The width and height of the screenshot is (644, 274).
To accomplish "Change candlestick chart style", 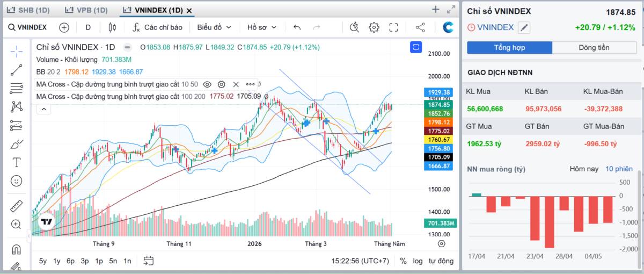I will [112, 27].
